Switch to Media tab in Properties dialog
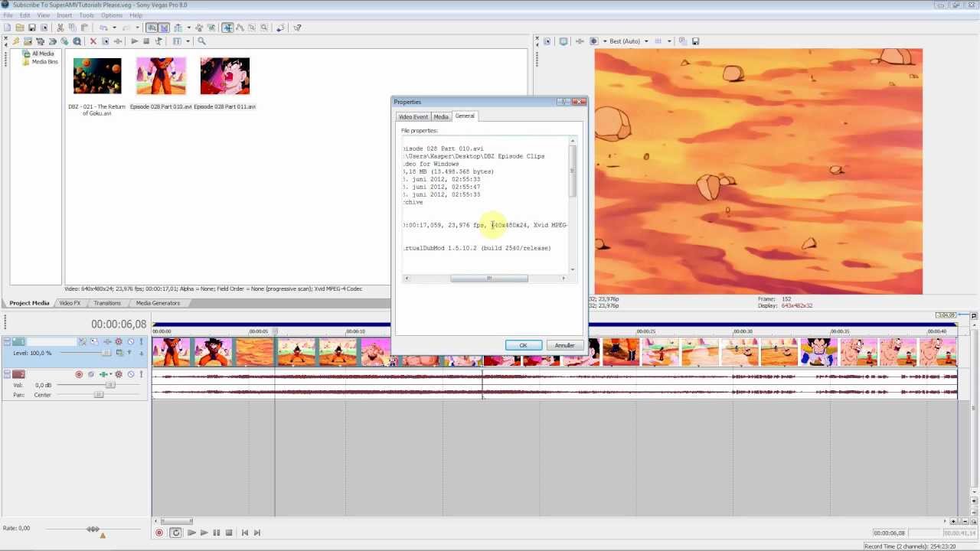980x551 pixels. 441,116
